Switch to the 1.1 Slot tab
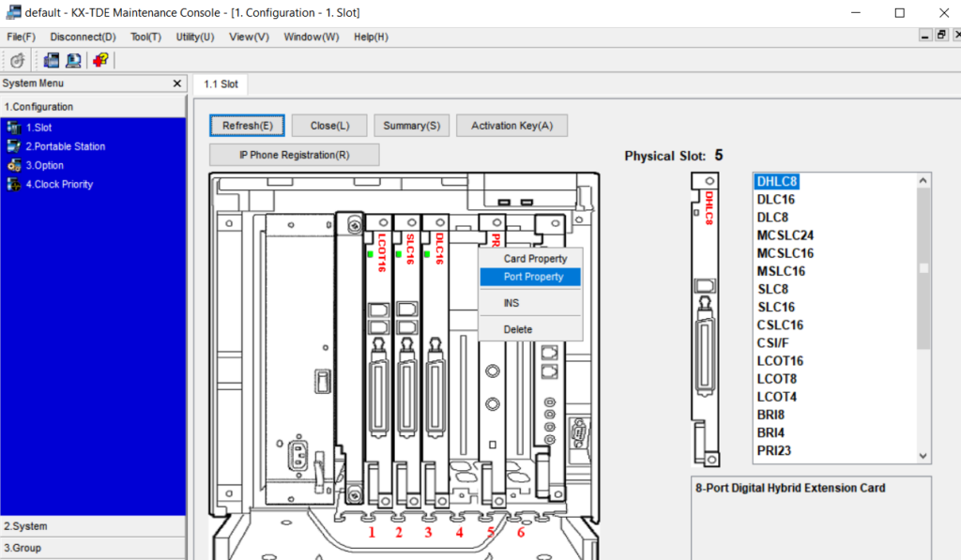The height and width of the screenshot is (560, 961). pyautogui.click(x=221, y=84)
